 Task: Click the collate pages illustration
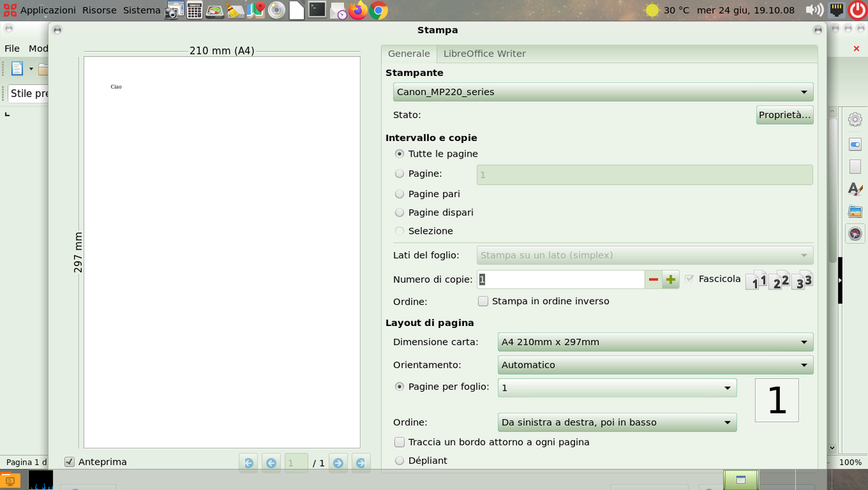coord(778,279)
